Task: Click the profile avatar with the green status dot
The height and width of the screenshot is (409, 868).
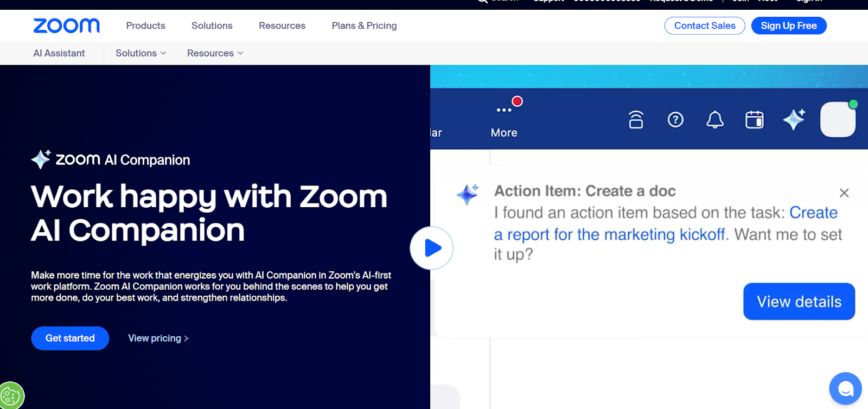Action: pos(838,119)
